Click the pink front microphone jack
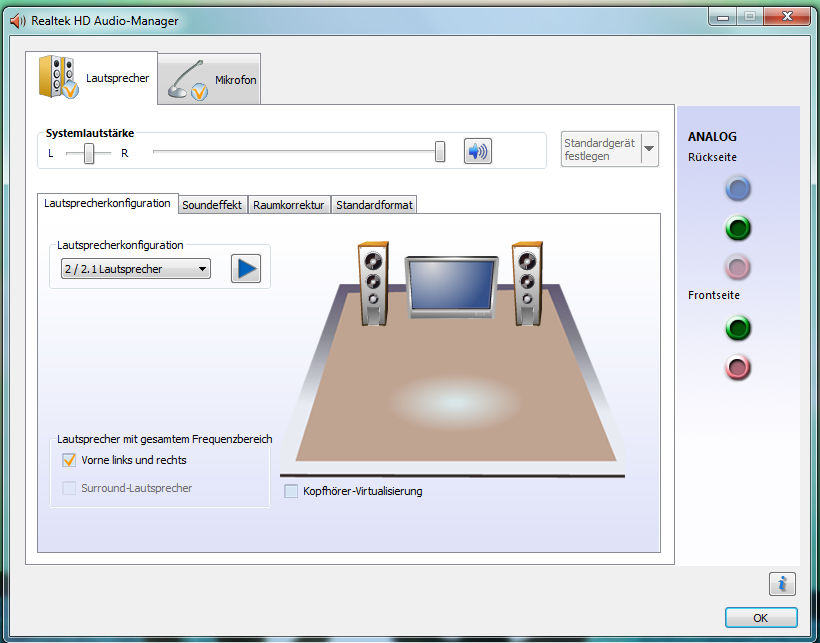This screenshot has height=643, width=820. tap(738, 368)
